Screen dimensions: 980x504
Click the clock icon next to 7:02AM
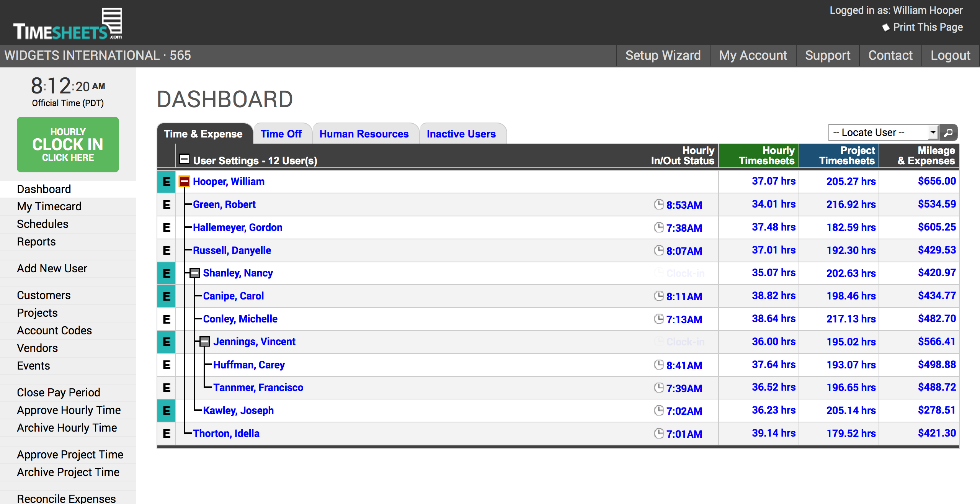coord(658,411)
